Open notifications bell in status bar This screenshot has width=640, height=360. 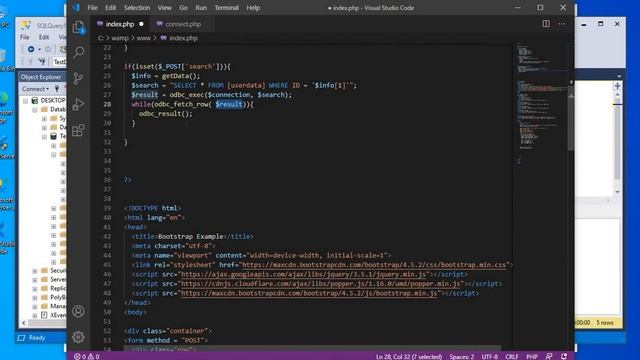coord(564,356)
